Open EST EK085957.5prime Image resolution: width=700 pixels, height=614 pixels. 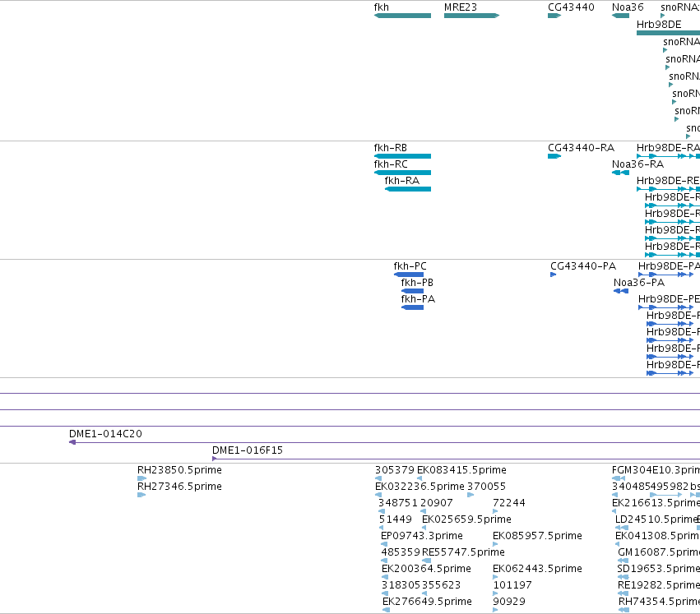(495, 544)
